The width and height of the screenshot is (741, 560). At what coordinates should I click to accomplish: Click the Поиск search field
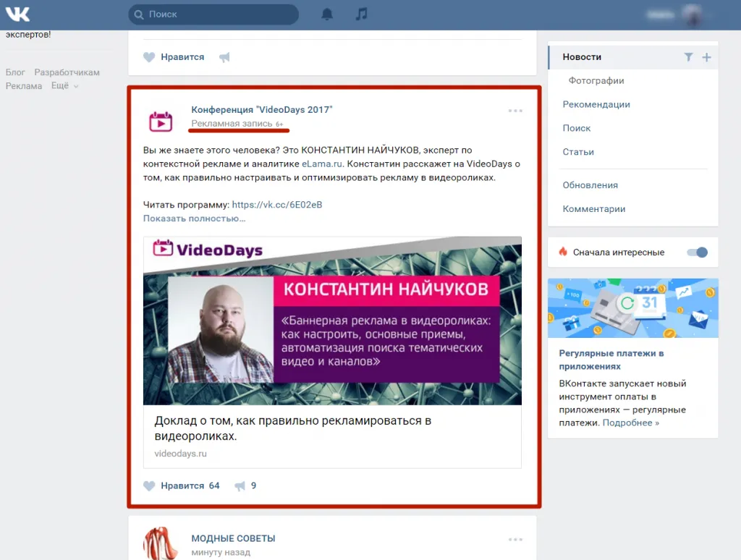[x=213, y=14]
